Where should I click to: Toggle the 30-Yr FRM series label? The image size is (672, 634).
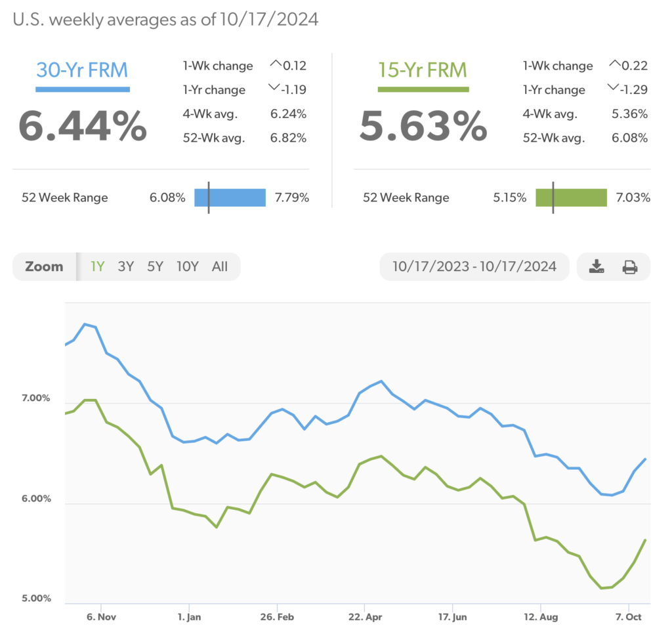pyautogui.click(x=83, y=69)
